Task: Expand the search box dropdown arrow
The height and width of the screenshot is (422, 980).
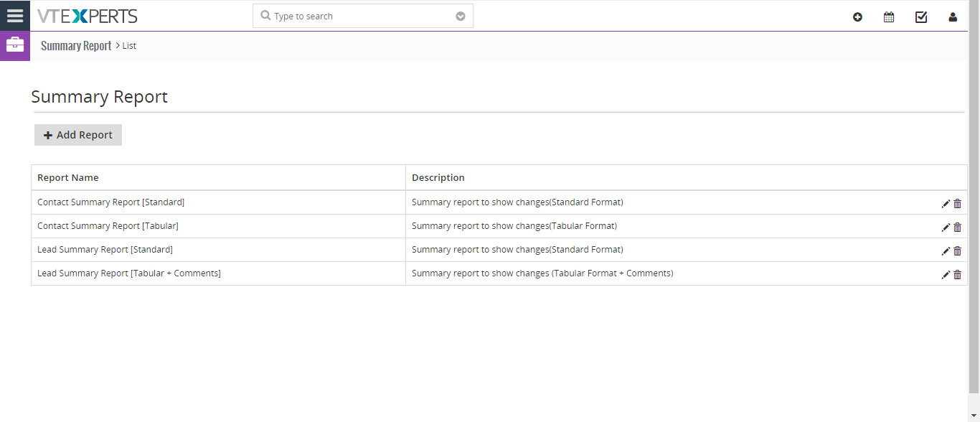Action: [461, 17]
